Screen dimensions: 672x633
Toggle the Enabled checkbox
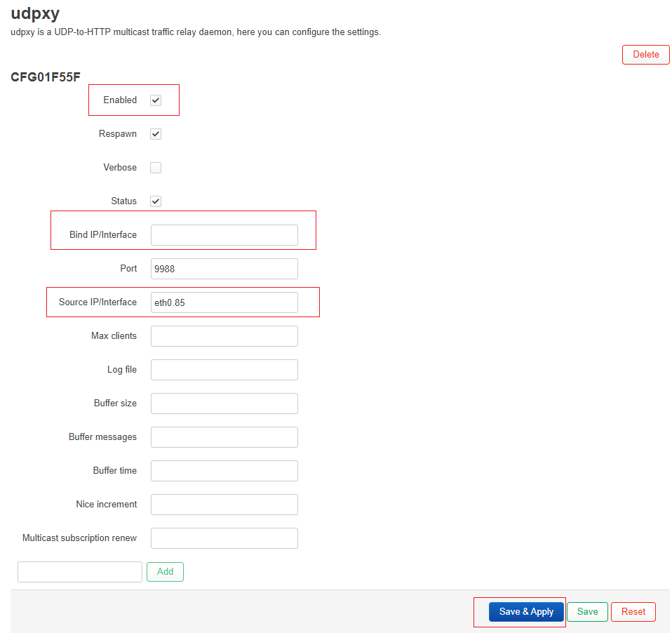(156, 100)
